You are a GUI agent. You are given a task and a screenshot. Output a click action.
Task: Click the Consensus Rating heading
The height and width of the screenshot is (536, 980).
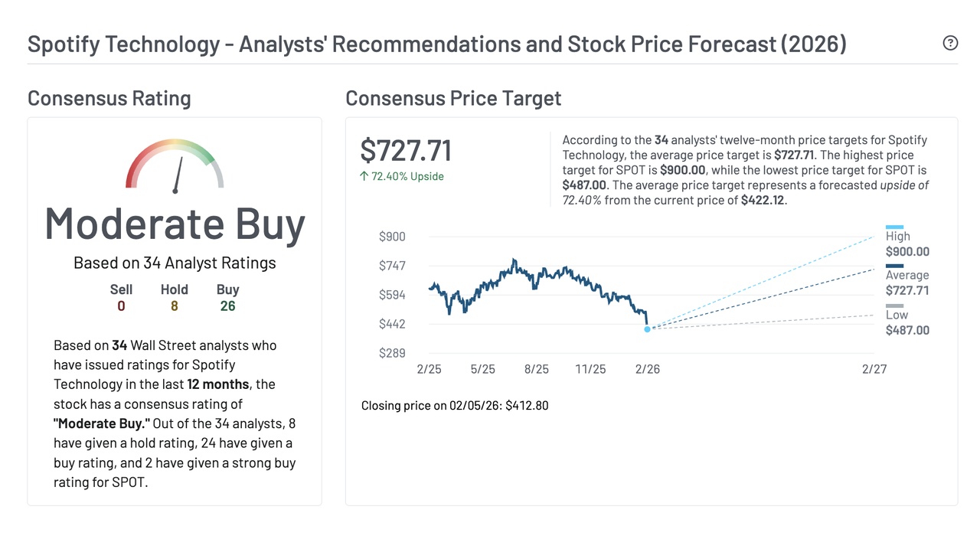point(109,99)
